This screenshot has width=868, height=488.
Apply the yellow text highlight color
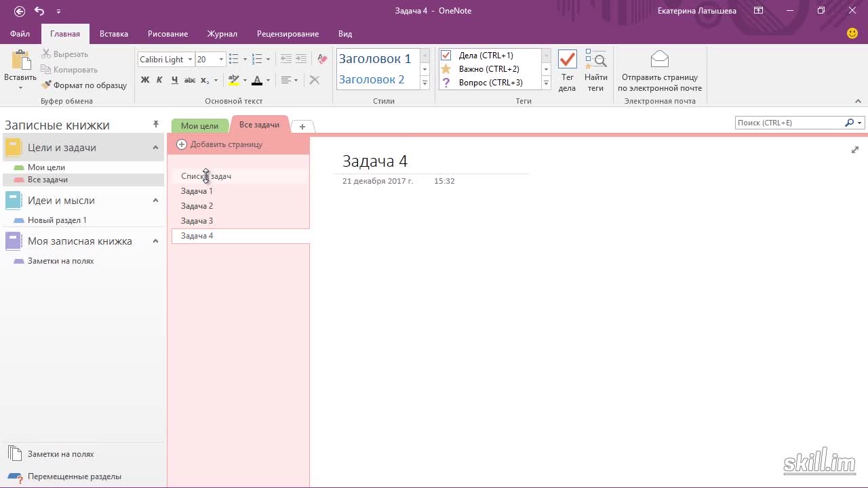(x=234, y=80)
